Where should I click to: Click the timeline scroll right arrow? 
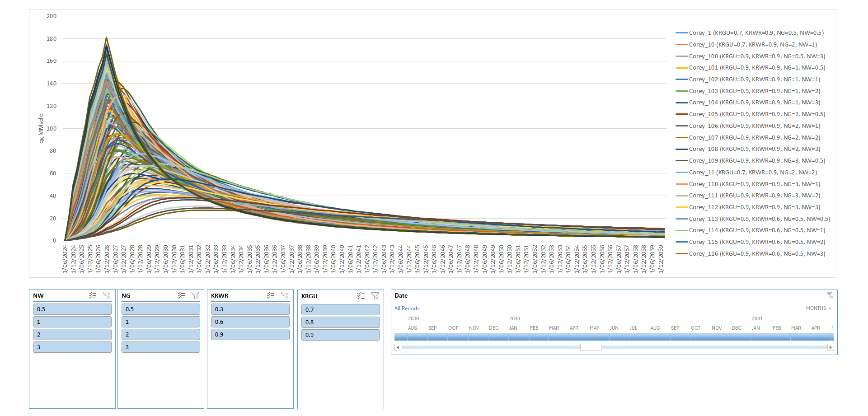[830, 347]
